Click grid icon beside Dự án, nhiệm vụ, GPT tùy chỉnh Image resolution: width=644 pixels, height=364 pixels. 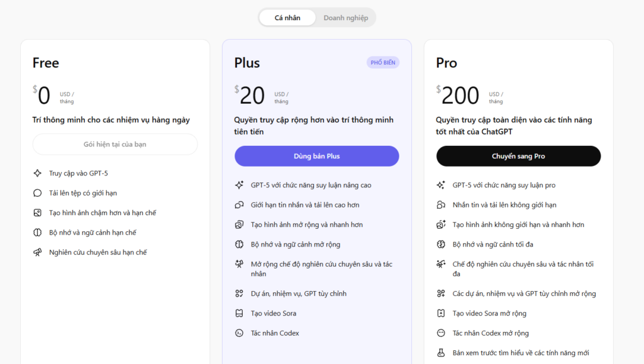point(239,294)
